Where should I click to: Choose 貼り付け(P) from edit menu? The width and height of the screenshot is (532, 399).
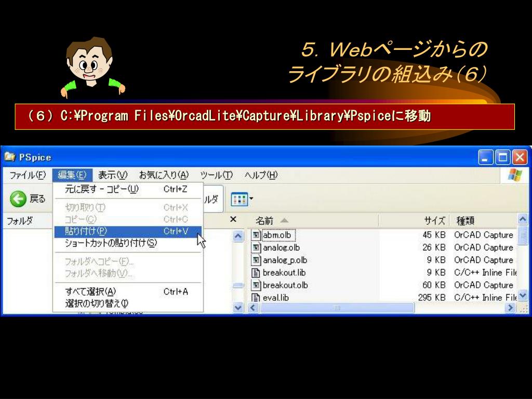click(x=128, y=231)
